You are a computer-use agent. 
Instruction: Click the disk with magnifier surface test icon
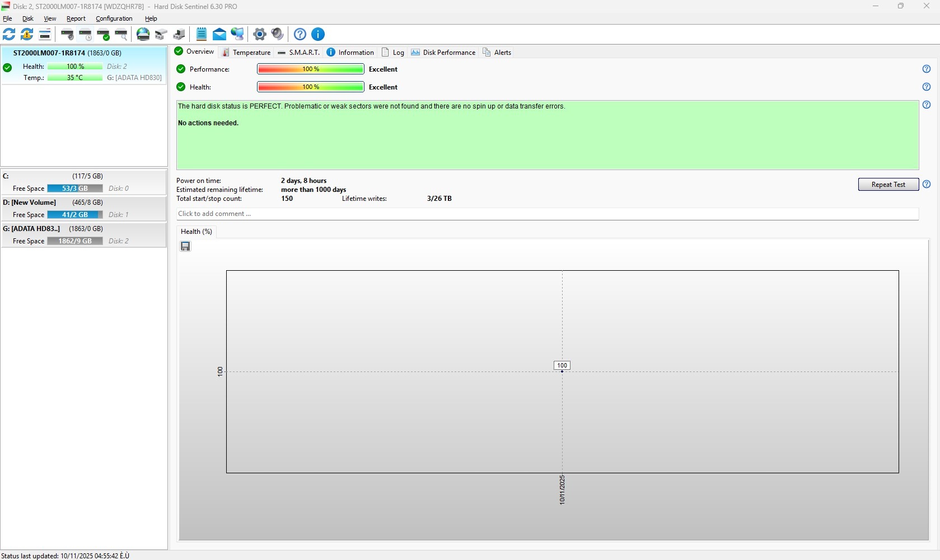pos(121,34)
